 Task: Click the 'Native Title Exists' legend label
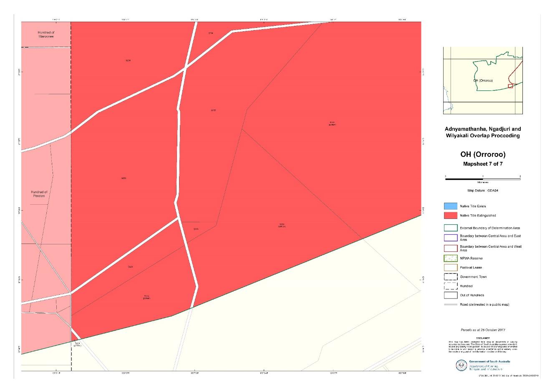473,206
